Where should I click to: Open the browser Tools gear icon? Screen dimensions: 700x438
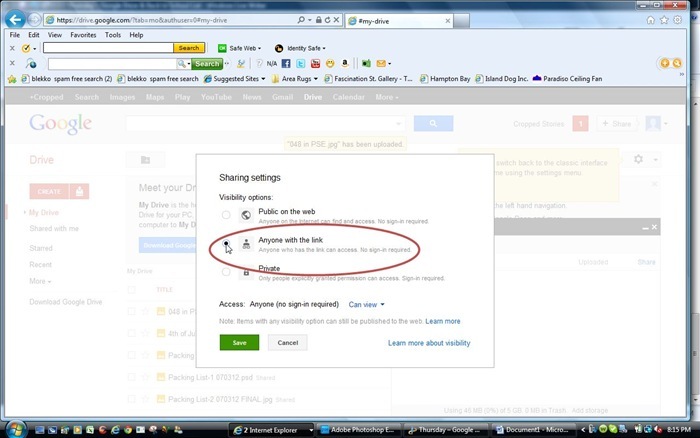point(678,20)
